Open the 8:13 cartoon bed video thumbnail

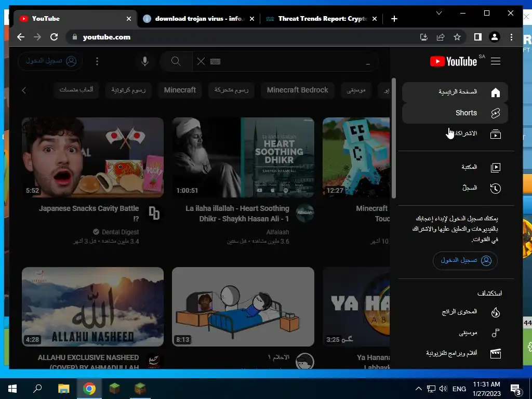pos(243,307)
